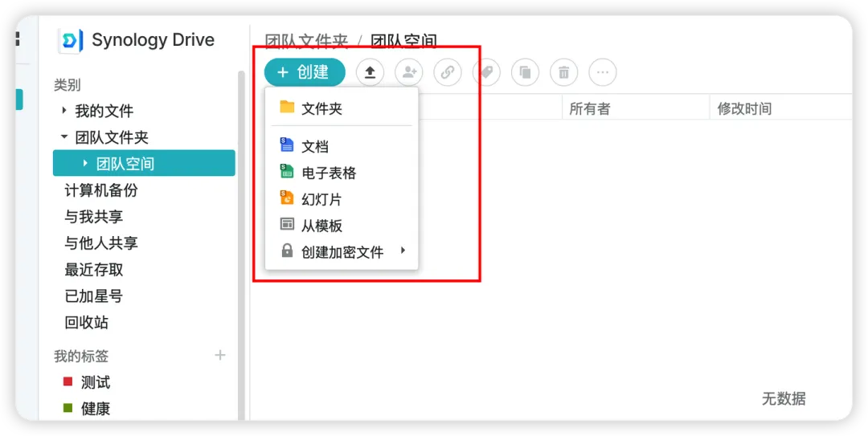Open the 创建加密文件 submenu
This screenshot has height=436, width=868.
pyautogui.click(x=342, y=252)
